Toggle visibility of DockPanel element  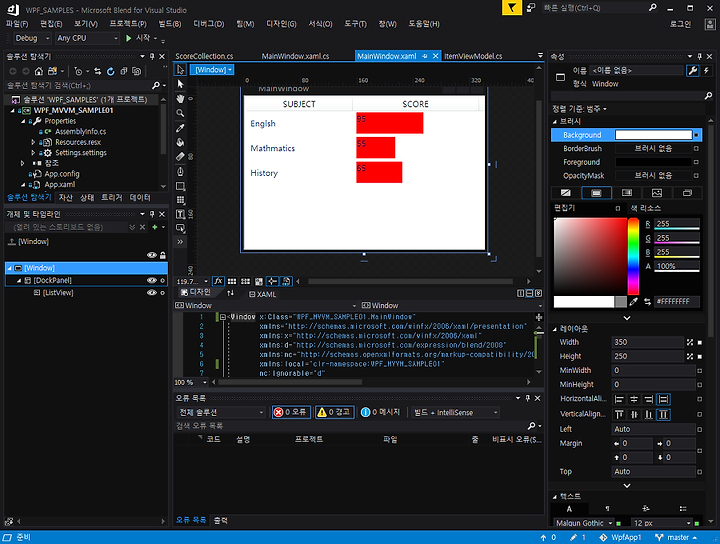point(152,280)
